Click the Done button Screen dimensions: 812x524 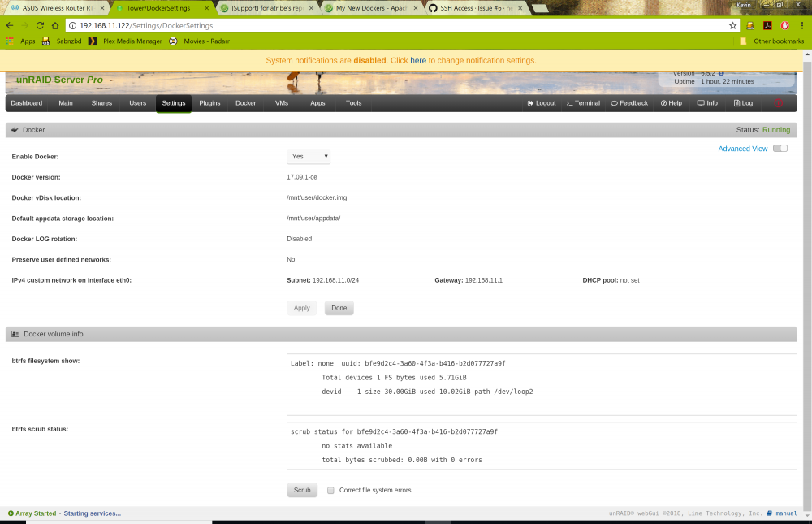(x=339, y=308)
